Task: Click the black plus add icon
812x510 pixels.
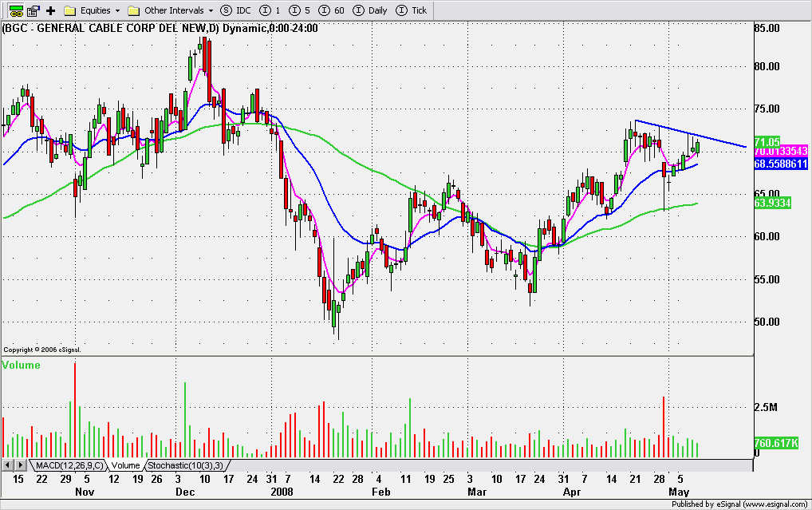Action: (51, 10)
